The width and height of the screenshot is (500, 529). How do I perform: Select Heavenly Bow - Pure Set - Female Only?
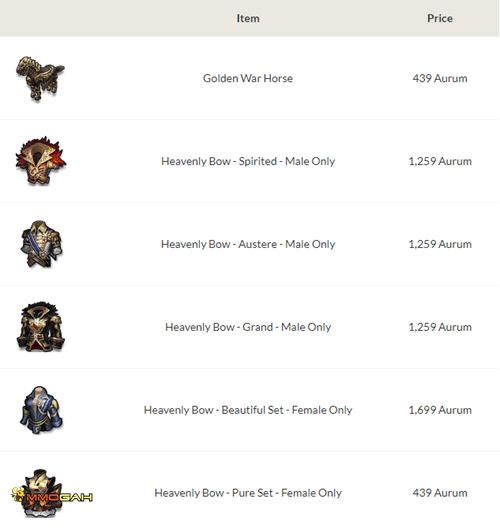click(x=248, y=493)
